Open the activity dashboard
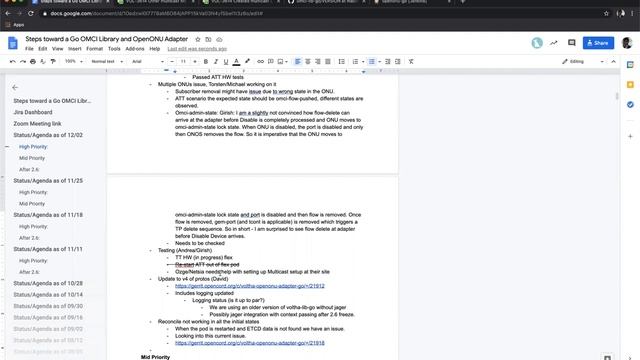 click(554, 43)
